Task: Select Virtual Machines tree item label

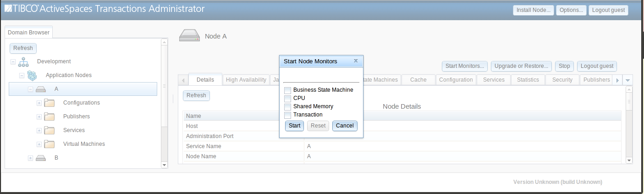Action: pos(84,144)
